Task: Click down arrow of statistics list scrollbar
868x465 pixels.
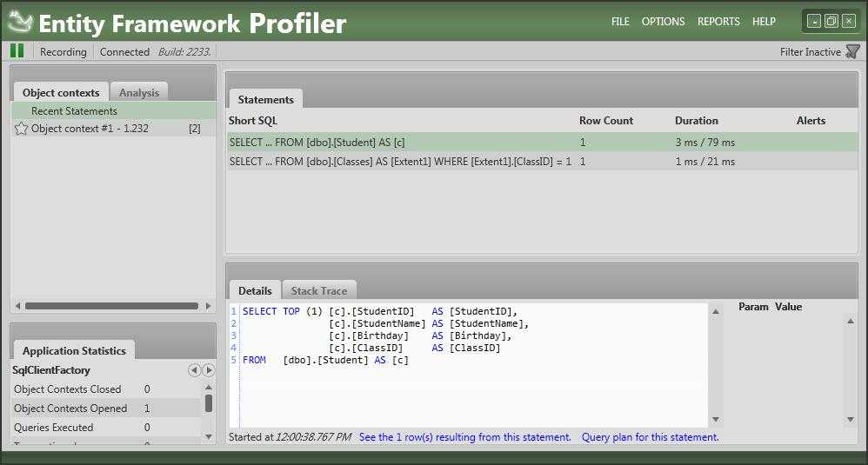Action: pos(208,436)
